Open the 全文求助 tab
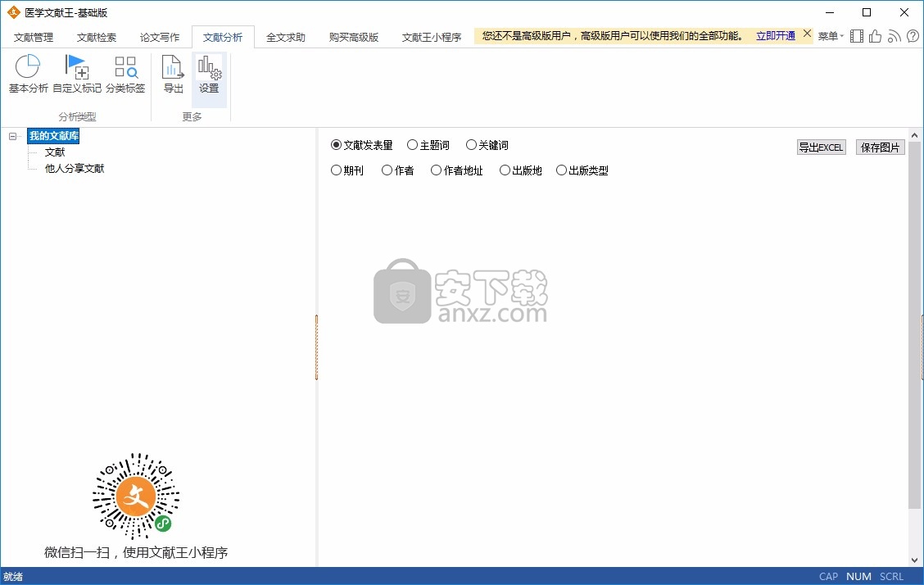 coord(286,37)
